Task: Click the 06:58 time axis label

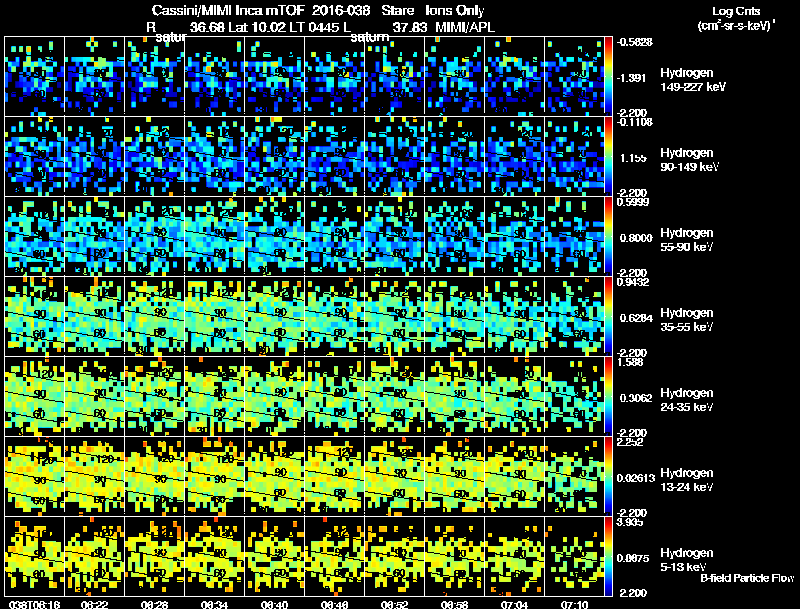Action: click(454, 605)
